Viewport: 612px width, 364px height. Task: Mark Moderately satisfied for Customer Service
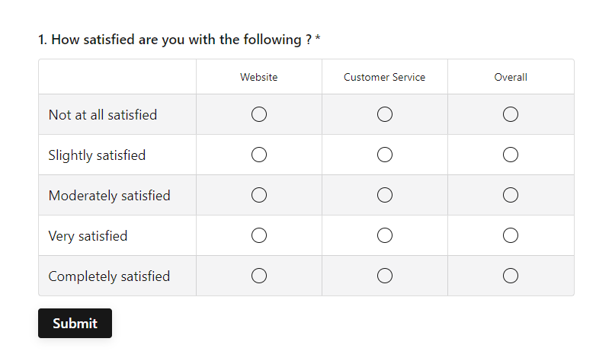385,195
